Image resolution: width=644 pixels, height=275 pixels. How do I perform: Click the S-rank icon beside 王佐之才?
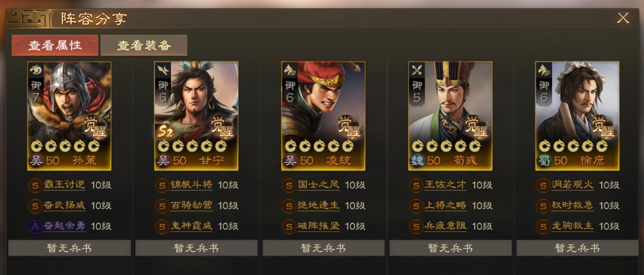(x=416, y=186)
